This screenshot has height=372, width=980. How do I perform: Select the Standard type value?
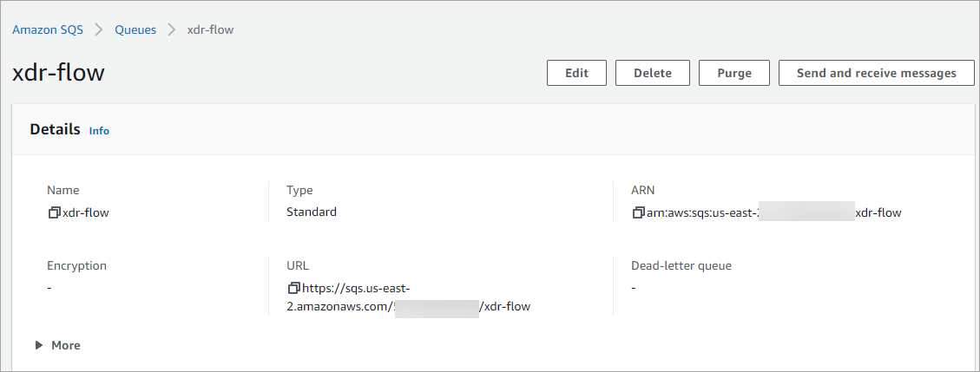pyautogui.click(x=312, y=212)
